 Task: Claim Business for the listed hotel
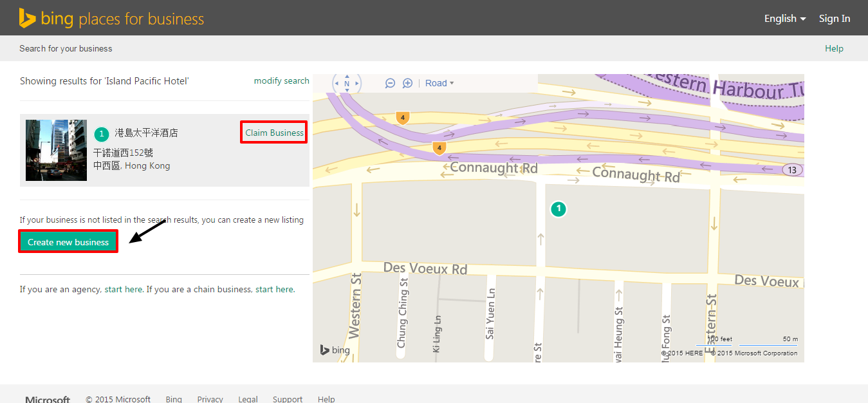274,133
